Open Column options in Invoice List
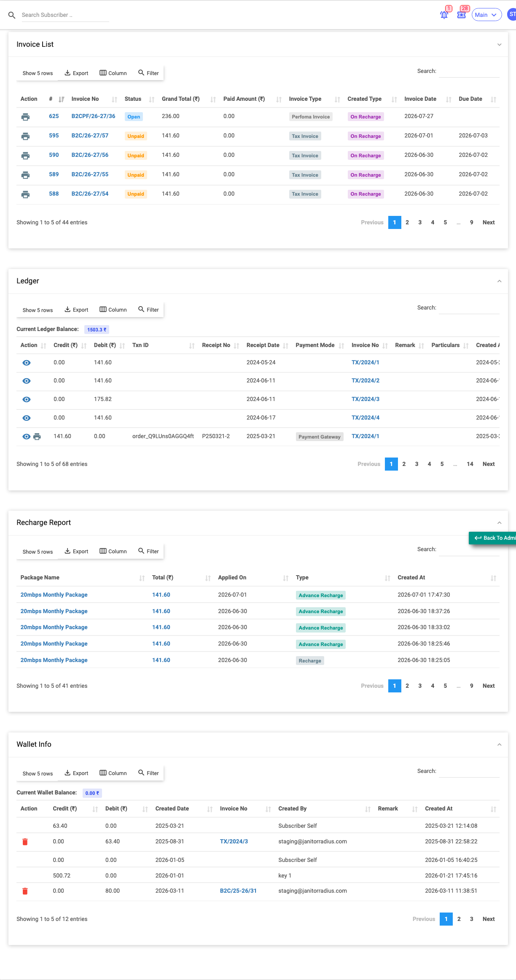This screenshot has height=980, width=516. click(113, 73)
